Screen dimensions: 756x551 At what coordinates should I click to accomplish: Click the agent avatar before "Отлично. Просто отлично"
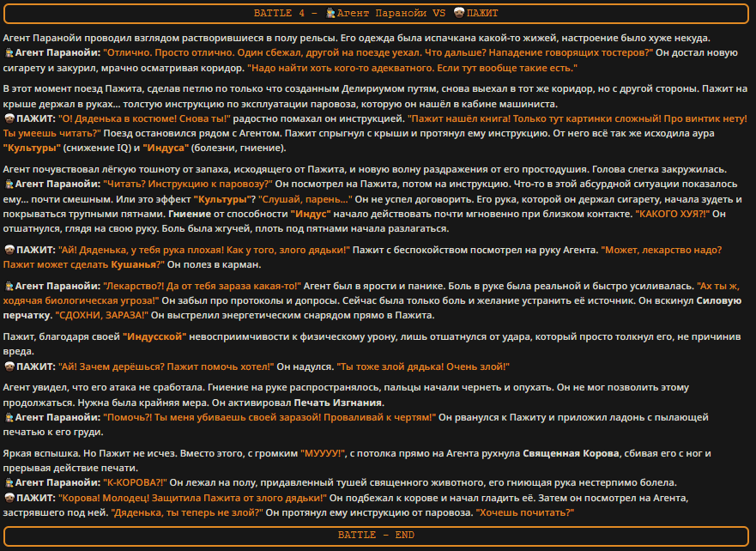[9, 52]
